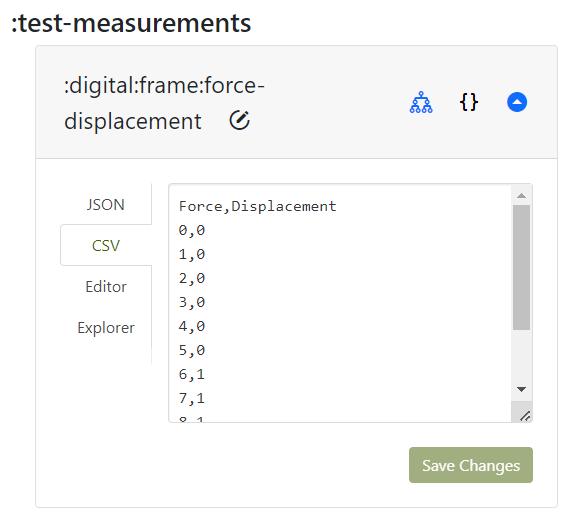Click the scrollbar up arrow in CSV box

coord(521,196)
